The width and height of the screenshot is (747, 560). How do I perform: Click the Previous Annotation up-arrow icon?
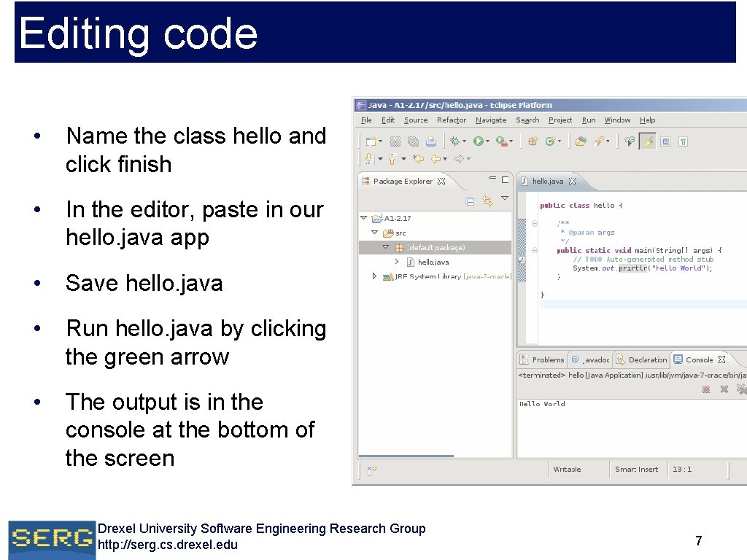pyautogui.click(x=392, y=158)
